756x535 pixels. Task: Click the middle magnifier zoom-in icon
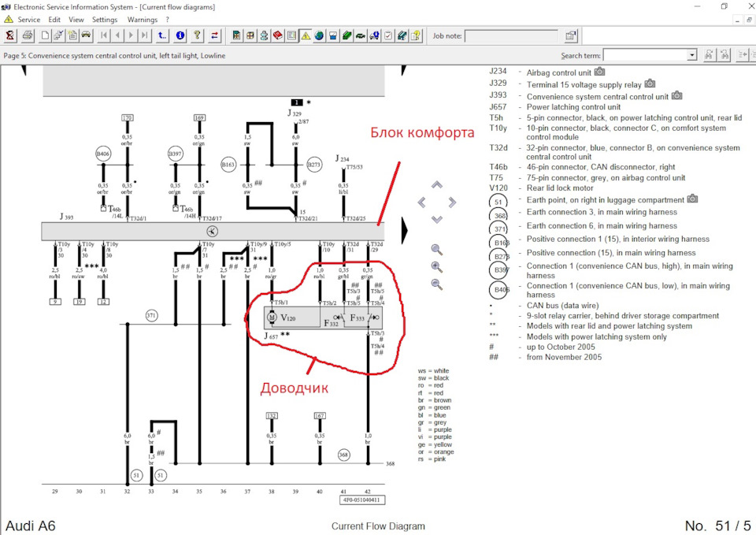tap(437, 267)
